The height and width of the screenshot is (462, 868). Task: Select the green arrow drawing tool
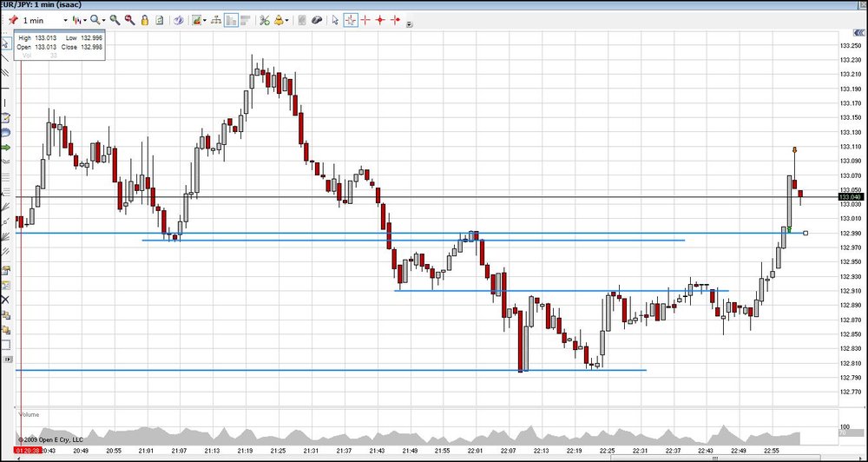click(x=5, y=148)
